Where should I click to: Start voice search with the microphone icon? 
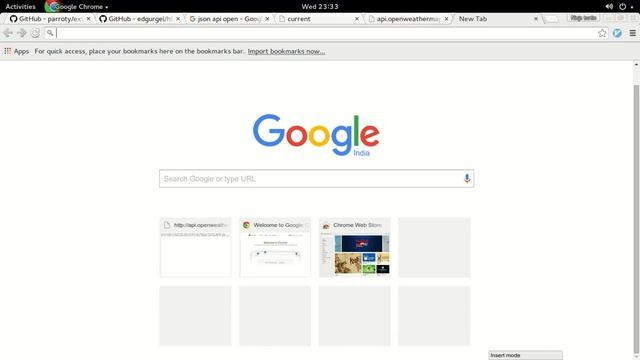click(467, 178)
